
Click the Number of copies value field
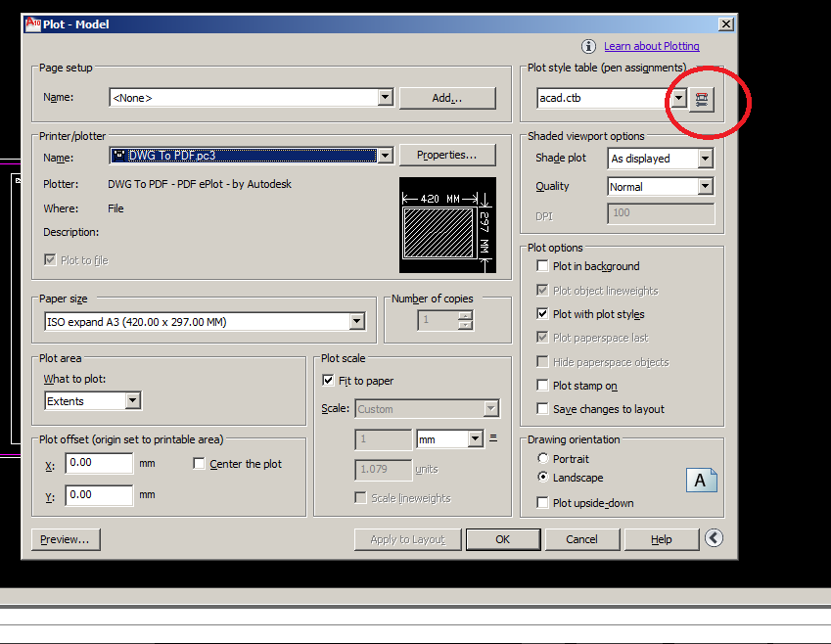[x=439, y=320]
